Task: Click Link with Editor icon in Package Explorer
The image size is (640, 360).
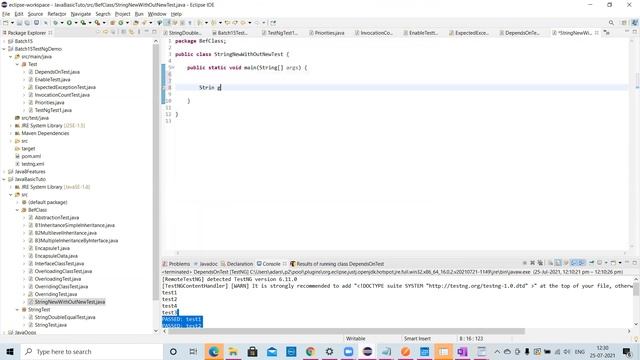Action: click(x=131, y=32)
